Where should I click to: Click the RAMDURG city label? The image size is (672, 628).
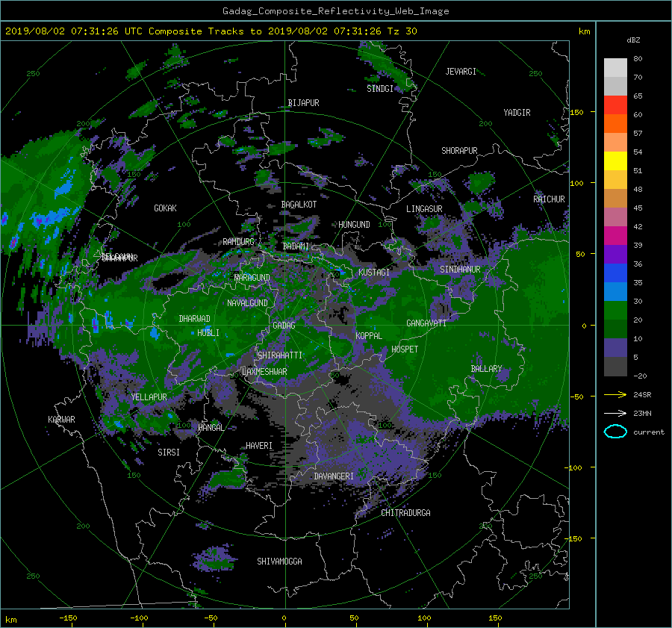[239, 242]
